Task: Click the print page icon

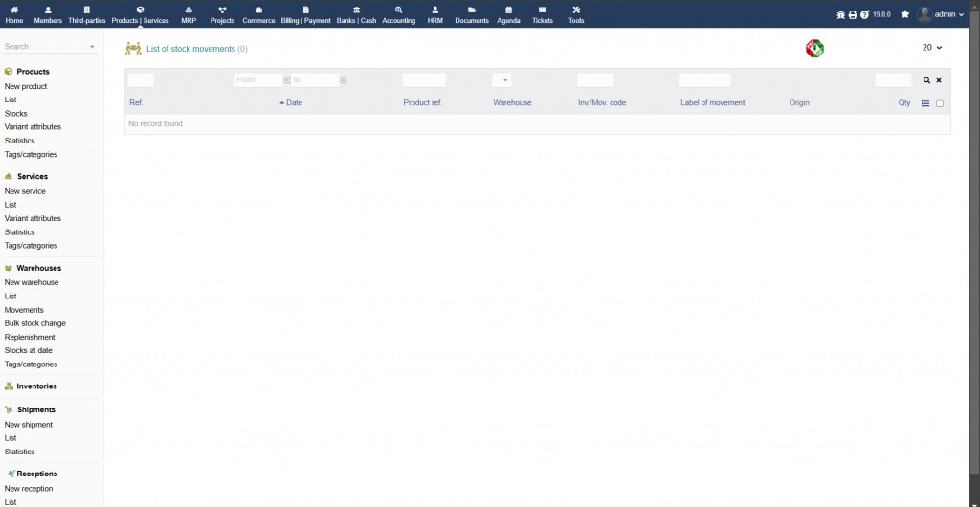Action: (x=853, y=14)
